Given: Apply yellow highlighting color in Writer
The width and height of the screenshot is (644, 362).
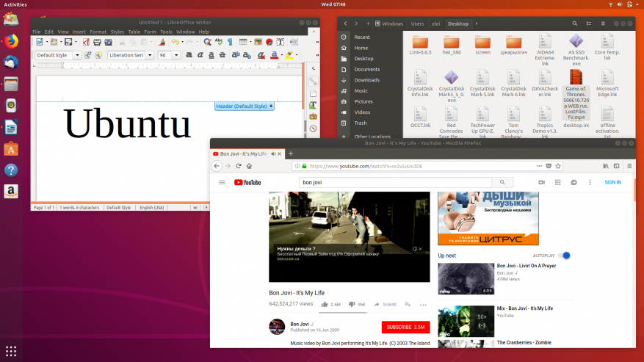Looking at the screenshot, I should pyautogui.click(x=289, y=55).
